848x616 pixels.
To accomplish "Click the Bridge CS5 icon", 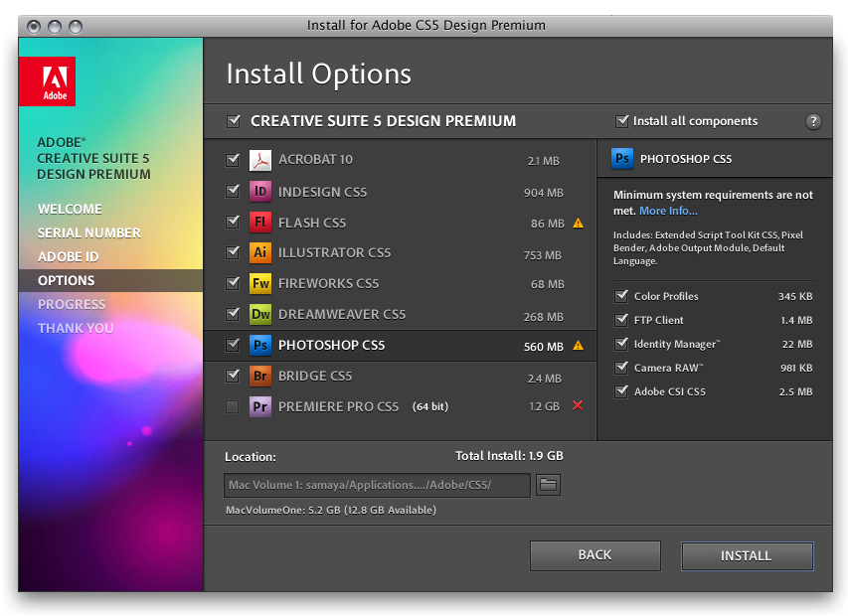I will (260, 376).
